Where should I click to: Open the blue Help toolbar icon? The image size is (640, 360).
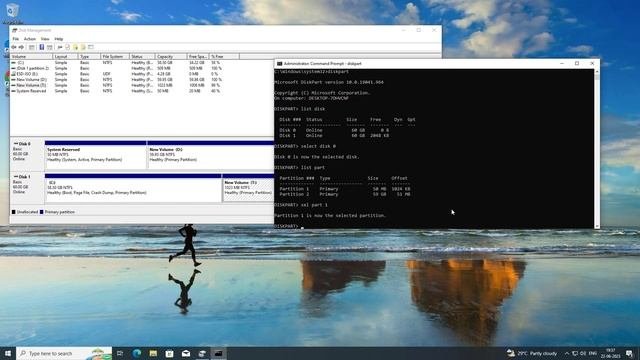click(x=42, y=47)
